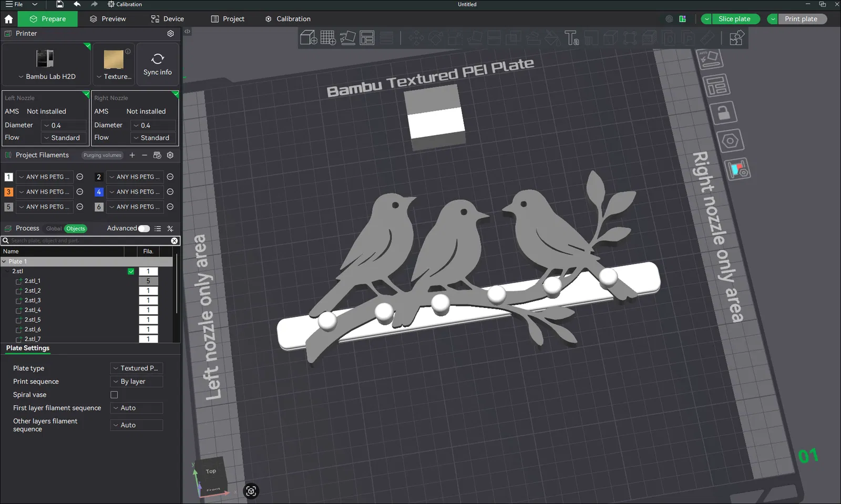Screen dimensions: 841x504
Task: Open the Project tab
Action: 228,19
